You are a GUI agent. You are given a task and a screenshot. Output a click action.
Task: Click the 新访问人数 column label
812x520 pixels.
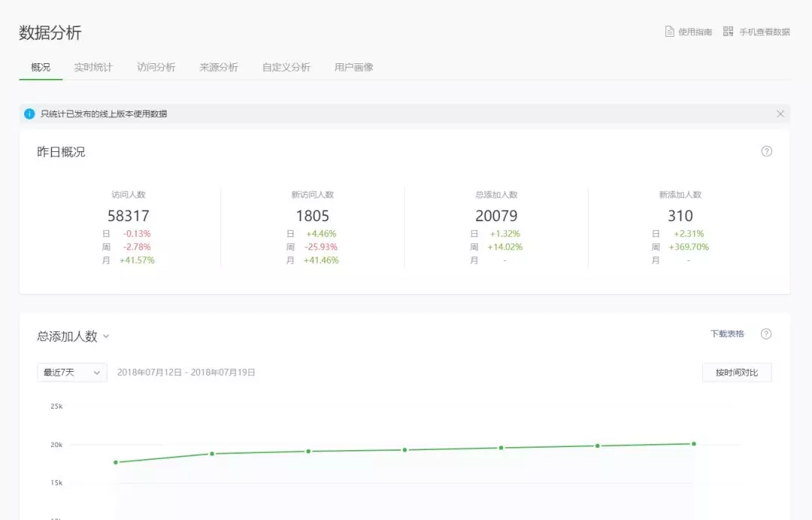pyautogui.click(x=312, y=195)
